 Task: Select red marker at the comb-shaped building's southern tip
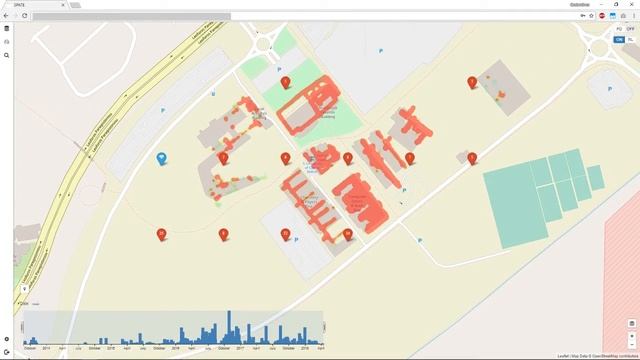347,234
